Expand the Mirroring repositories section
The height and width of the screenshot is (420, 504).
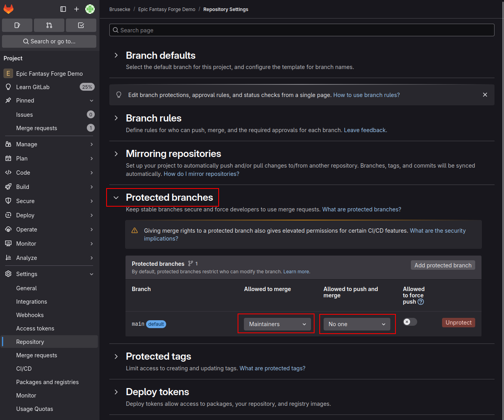click(116, 153)
